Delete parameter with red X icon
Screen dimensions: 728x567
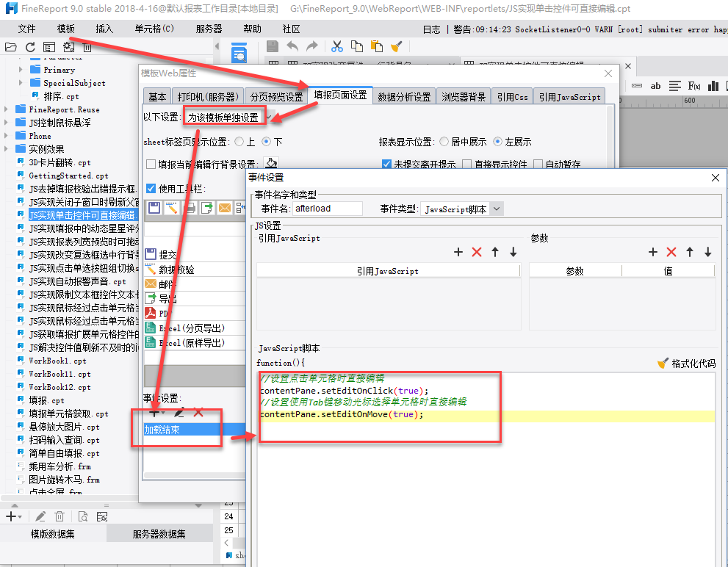(671, 252)
